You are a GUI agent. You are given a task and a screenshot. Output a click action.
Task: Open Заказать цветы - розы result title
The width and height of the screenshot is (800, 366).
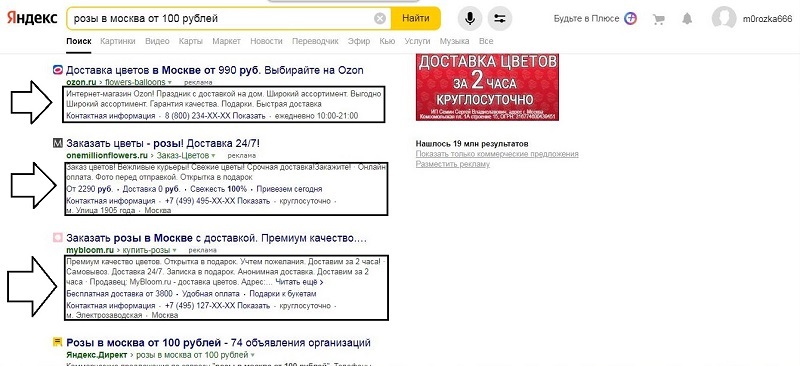tap(163, 143)
